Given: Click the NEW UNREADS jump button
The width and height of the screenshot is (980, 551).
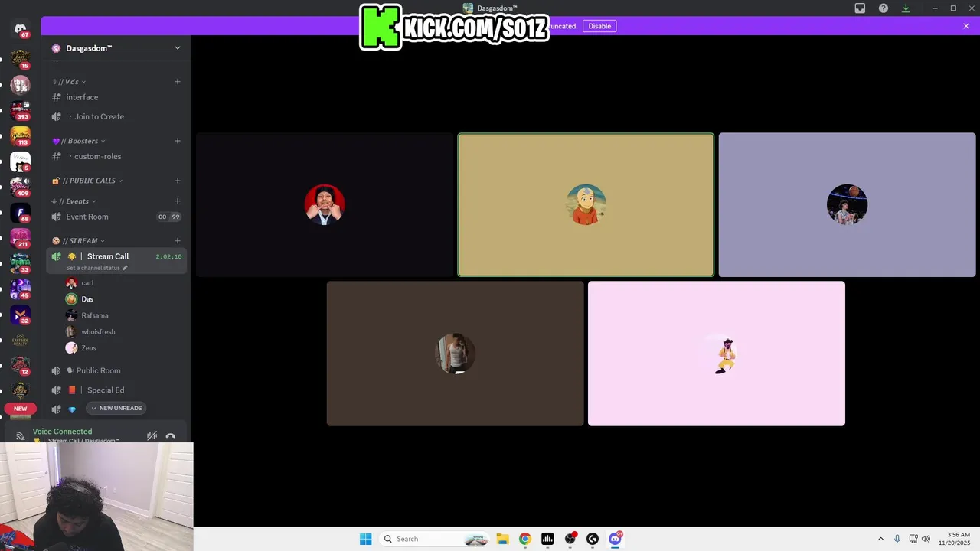Looking at the screenshot, I should point(116,409).
